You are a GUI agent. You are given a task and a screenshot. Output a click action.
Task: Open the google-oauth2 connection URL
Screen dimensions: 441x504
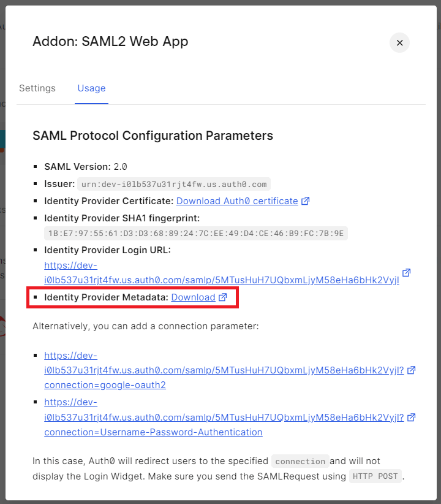224,370
